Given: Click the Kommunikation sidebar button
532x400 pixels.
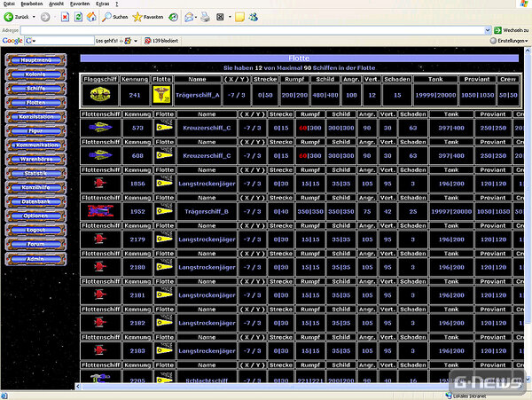Looking at the screenshot, I should tap(38, 145).
